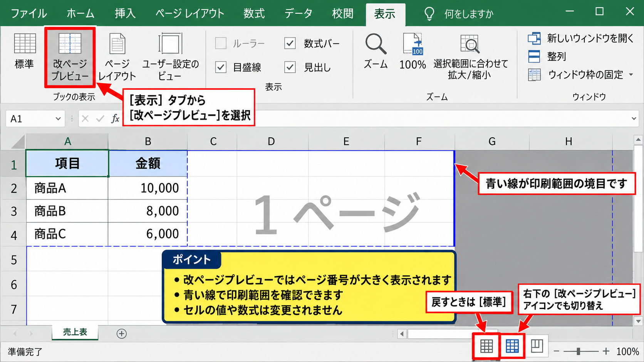644x362 pixels.
Task: Switch to 標準 view in ribbon
Action: [25, 51]
